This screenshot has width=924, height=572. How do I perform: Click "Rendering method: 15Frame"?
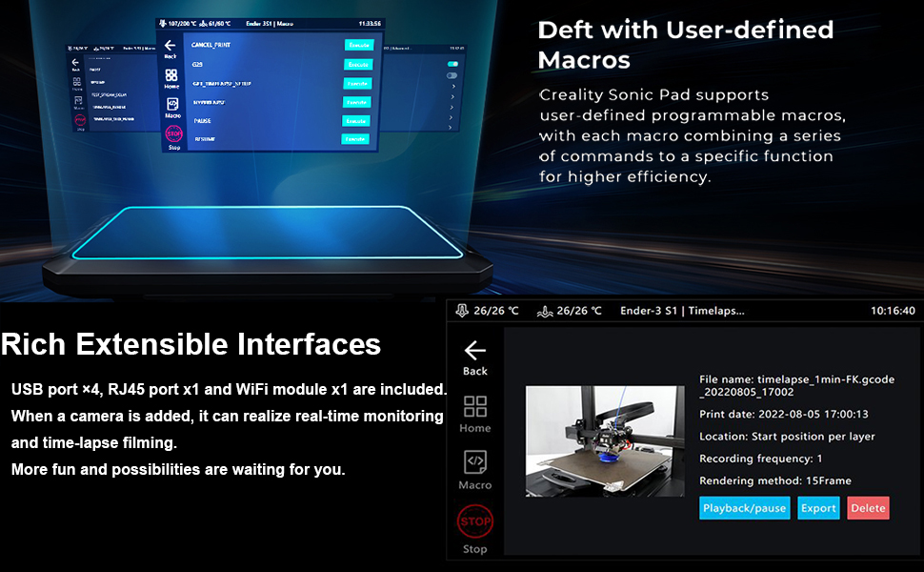pyautogui.click(x=775, y=481)
